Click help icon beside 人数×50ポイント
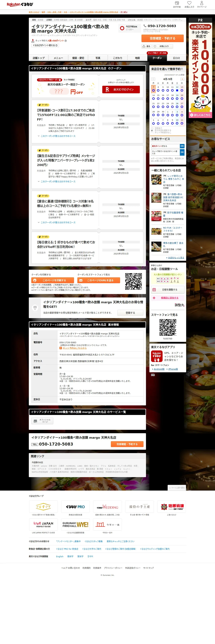Image resolution: width=215 pixels, height=644 pixels. [66, 41]
